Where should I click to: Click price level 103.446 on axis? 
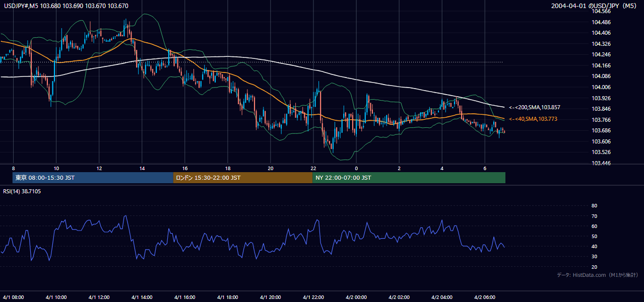(x=601, y=163)
